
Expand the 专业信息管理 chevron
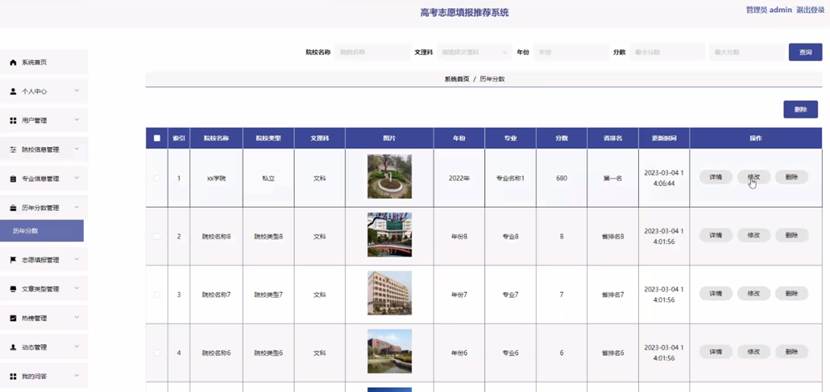click(x=77, y=178)
